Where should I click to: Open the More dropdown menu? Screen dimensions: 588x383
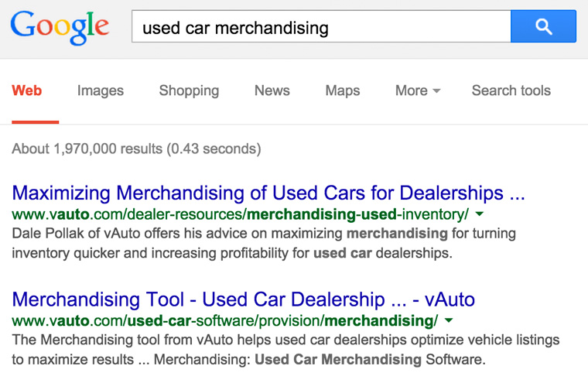[418, 91]
